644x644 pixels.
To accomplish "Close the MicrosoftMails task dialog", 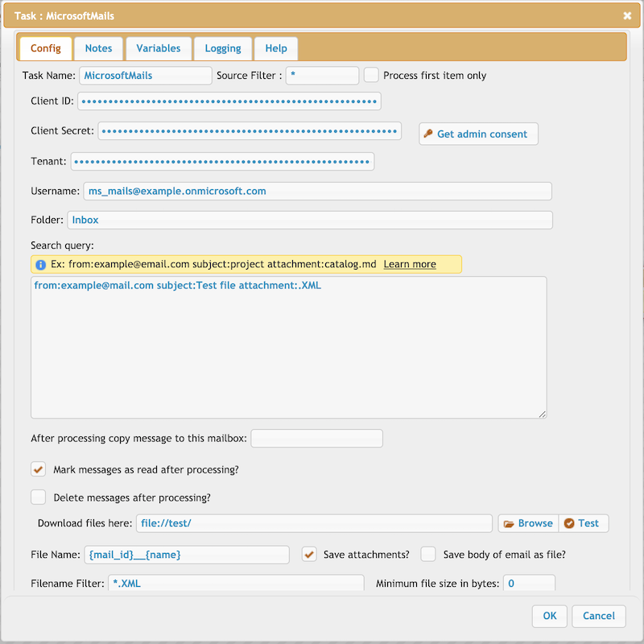I will tap(627, 15).
